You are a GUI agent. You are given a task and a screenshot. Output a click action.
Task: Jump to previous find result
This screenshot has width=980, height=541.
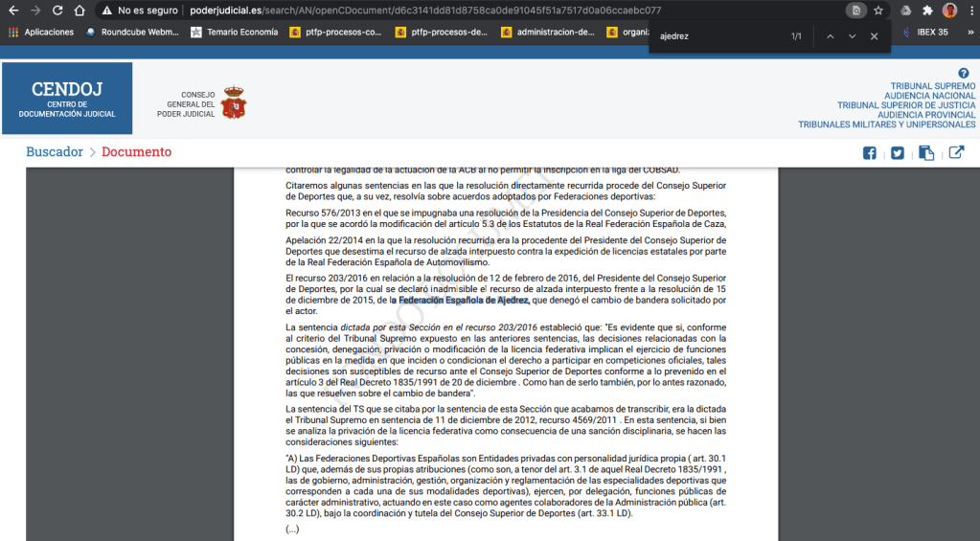coord(830,36)
